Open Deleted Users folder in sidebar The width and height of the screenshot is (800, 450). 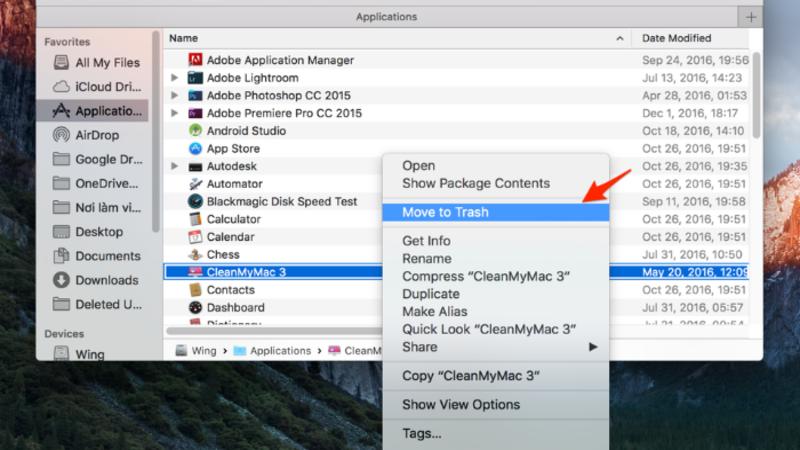97,304
